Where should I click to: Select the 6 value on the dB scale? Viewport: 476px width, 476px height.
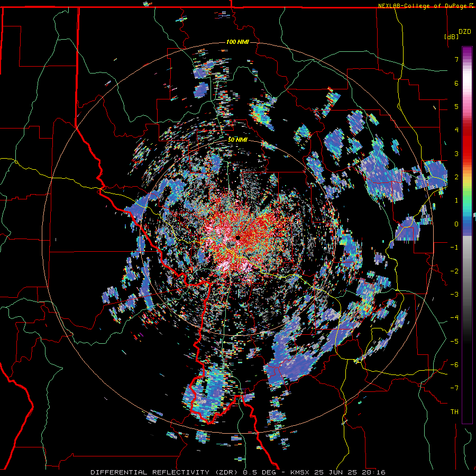(456, 83)
